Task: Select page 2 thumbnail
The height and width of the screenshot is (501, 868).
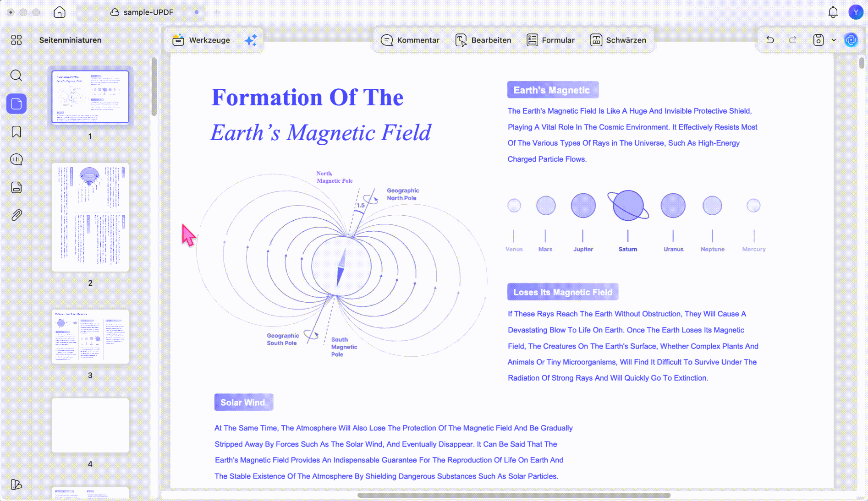Action: (x=90, y=217)
